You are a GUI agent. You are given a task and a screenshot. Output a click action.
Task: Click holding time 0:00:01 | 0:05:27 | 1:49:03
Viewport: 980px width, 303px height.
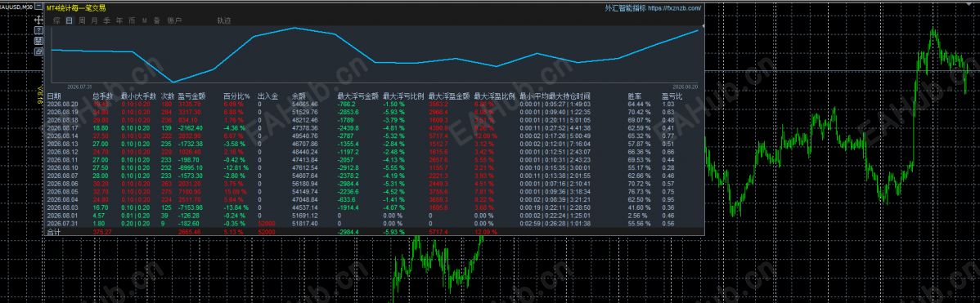click(555, 104)
